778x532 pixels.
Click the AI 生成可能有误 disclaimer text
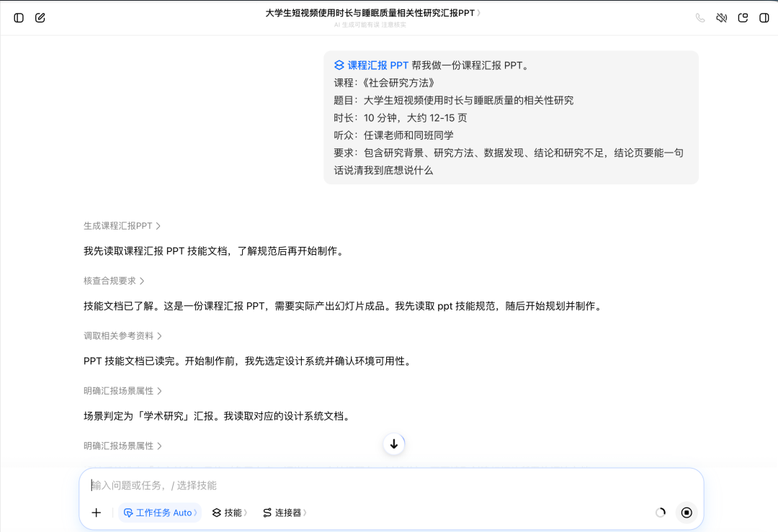(370, 24)
